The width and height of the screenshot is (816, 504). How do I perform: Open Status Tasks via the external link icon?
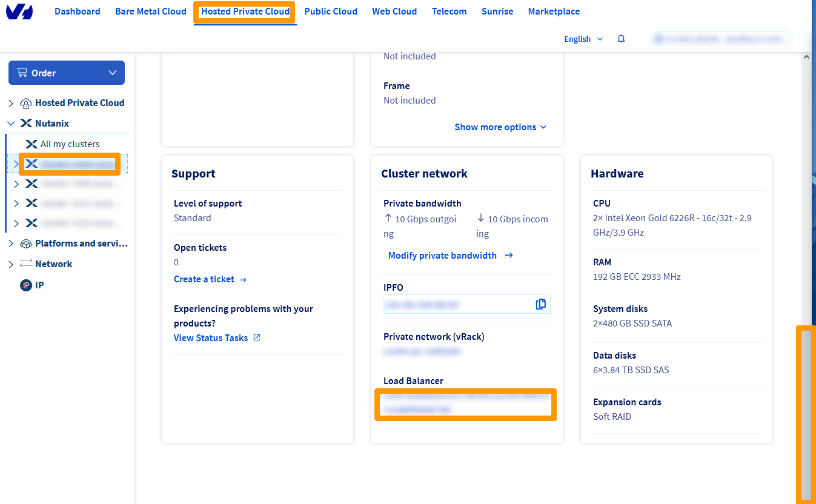256,337
